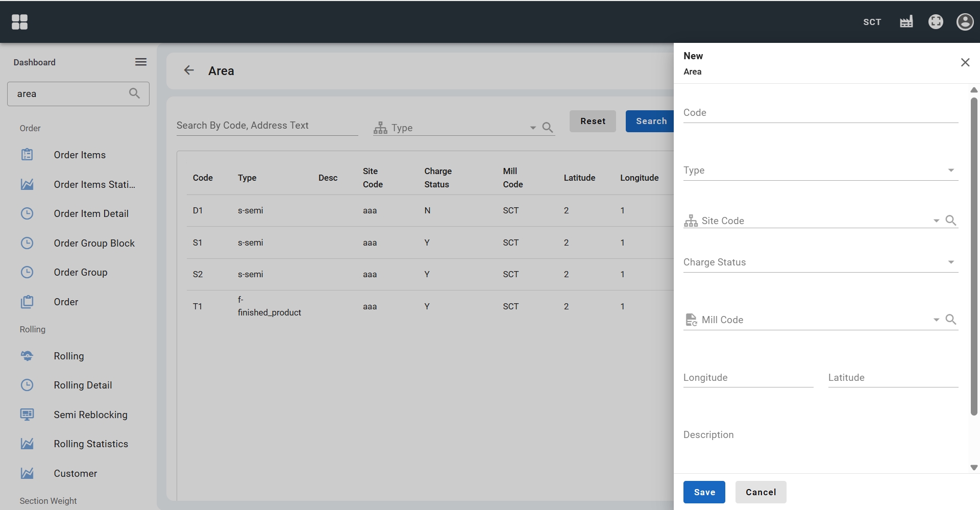Click magnifier icon next to Type filter
This screenshot has width=980, height=510.
[547, 128]
